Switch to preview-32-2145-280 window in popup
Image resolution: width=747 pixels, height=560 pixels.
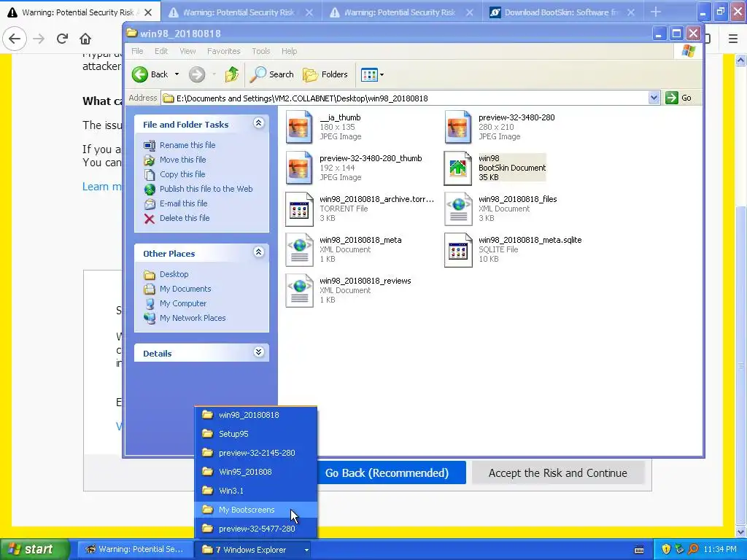256,453
